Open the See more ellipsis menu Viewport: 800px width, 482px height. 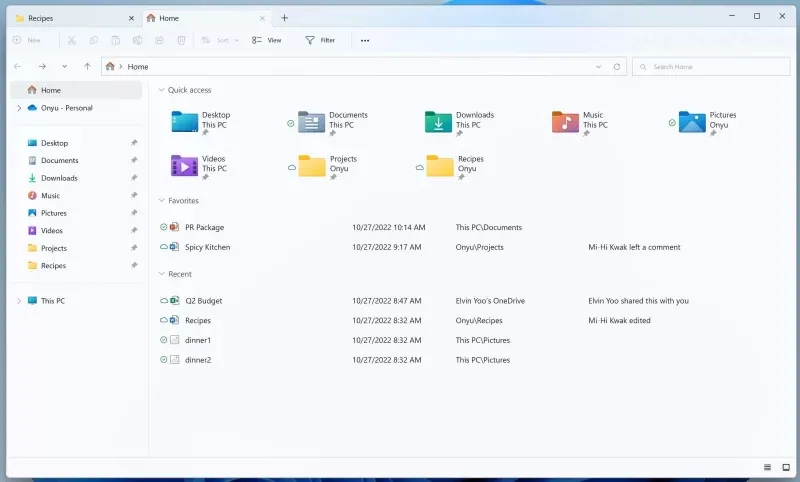365,40
